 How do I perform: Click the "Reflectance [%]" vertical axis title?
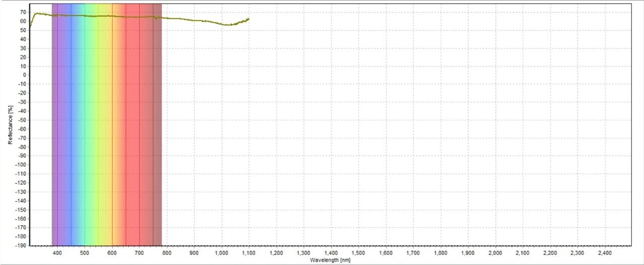[x=10, y=125]
